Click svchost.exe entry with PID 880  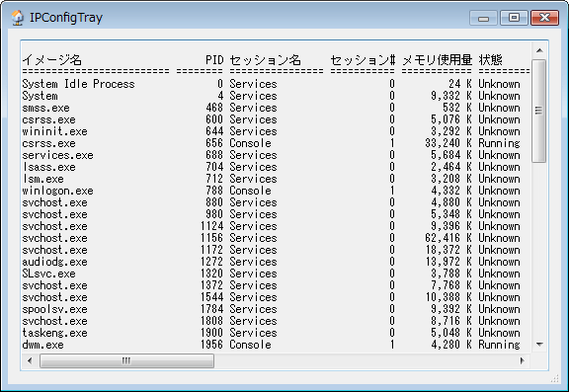click(54, 202)
